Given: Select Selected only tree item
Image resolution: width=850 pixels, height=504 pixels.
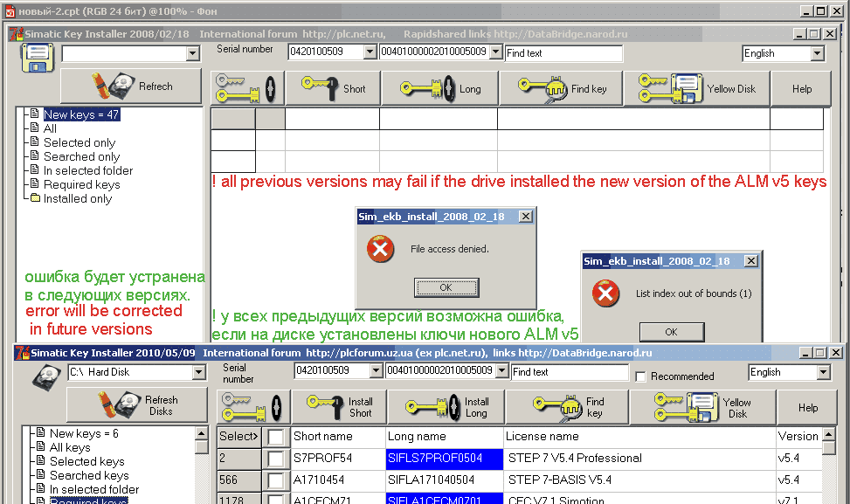Looking at the screenshot, I should (79, 142).
